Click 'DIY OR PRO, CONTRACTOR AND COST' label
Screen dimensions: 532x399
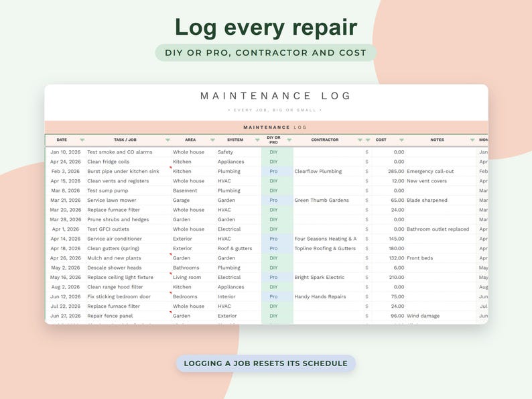[x=265, y=52]
